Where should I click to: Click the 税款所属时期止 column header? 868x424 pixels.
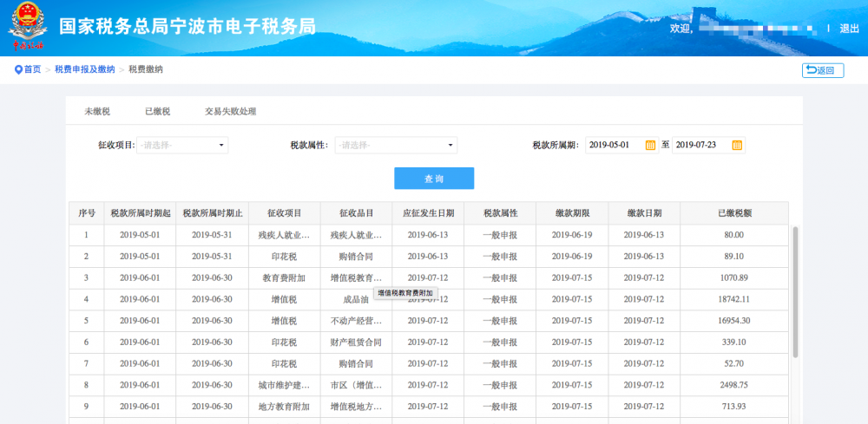coord(212,212)
